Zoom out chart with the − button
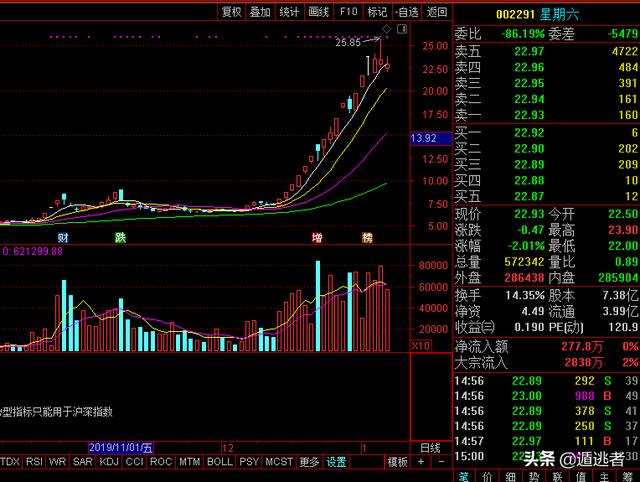Screen dimensions: 640x482 point(441,462)
